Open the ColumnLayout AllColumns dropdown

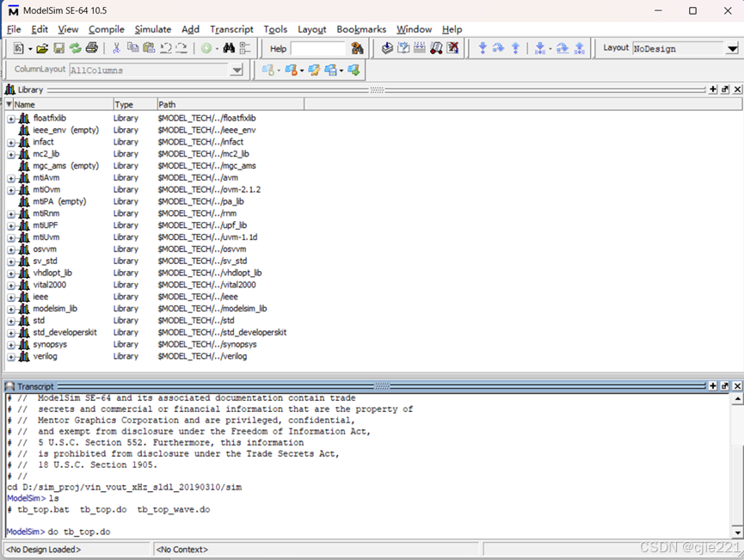[237, 71]
